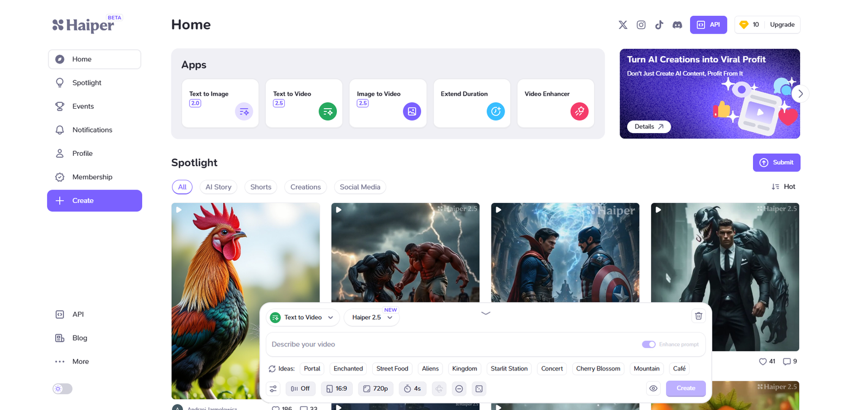Open Haiper's X (Twitter) page icon
The width and height of the screenshot is (868, 410).
tap(623, 25)
